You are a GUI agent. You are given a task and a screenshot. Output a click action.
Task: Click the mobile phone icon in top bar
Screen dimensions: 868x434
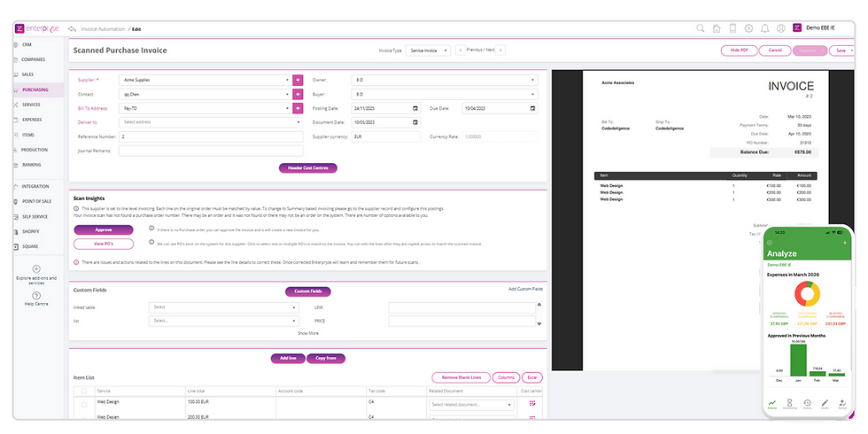(732, 28)
